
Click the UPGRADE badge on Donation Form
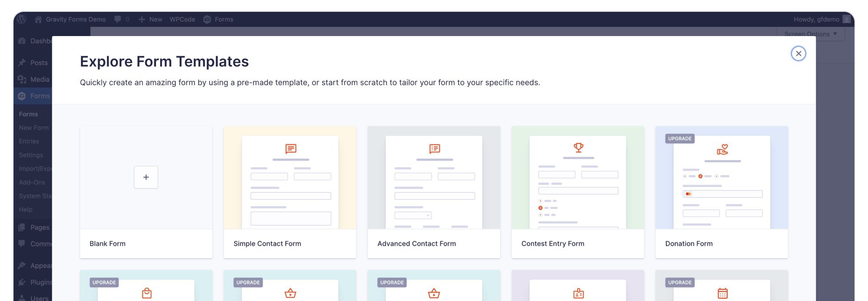pyautogui.click(x=680, y=139)
